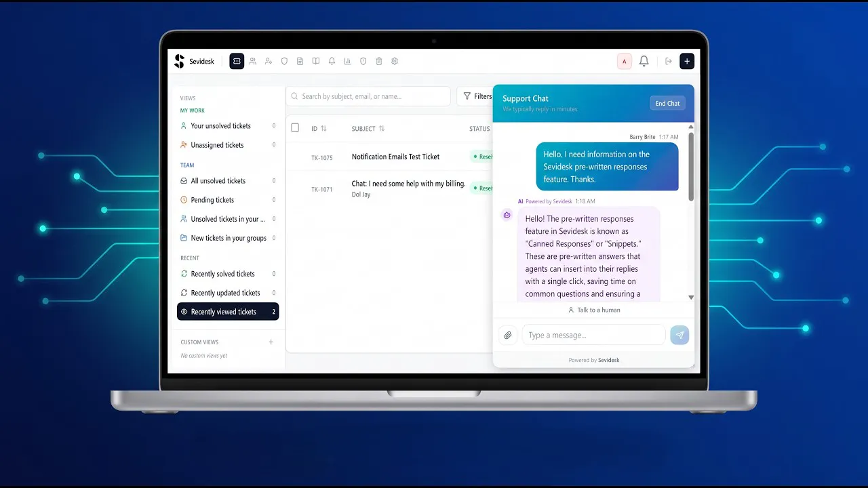Click the trash can icon in top navigation
This screenshot has width=868, height=488.
[x=379, y=61]
